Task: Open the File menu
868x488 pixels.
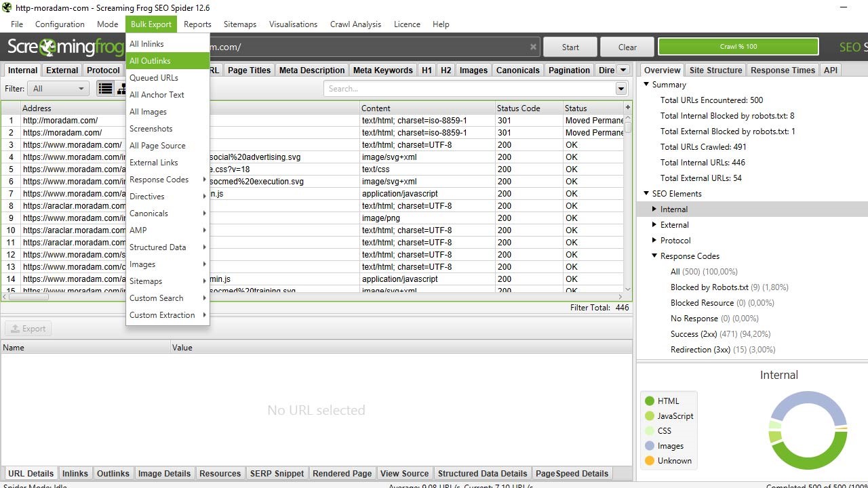Action: pyautogui.click(x=17, y=24)
